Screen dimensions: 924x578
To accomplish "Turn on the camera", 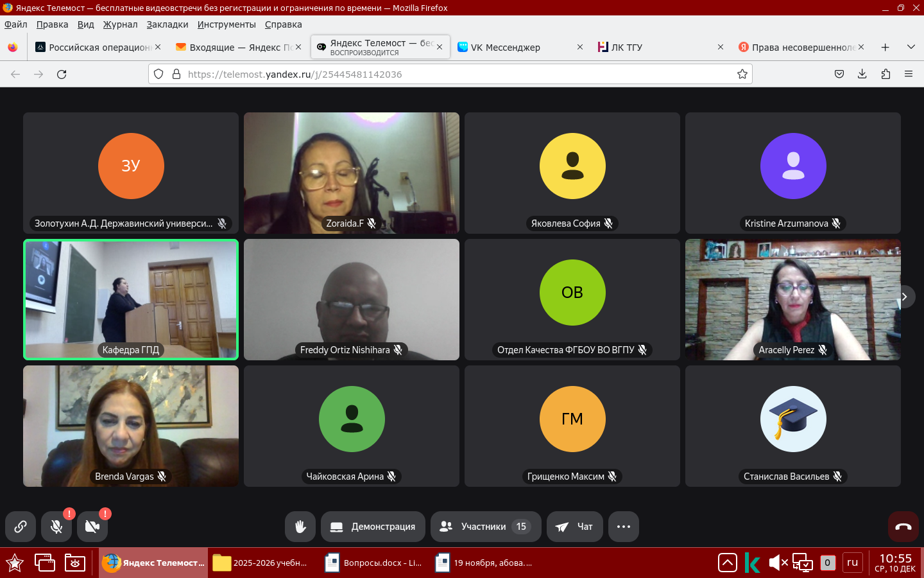I will tap(92, 527).
